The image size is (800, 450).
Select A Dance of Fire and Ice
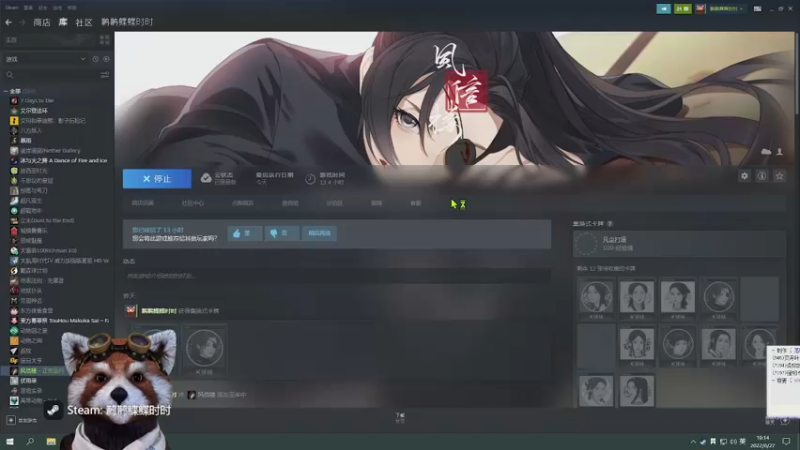[x=64, y=160]
